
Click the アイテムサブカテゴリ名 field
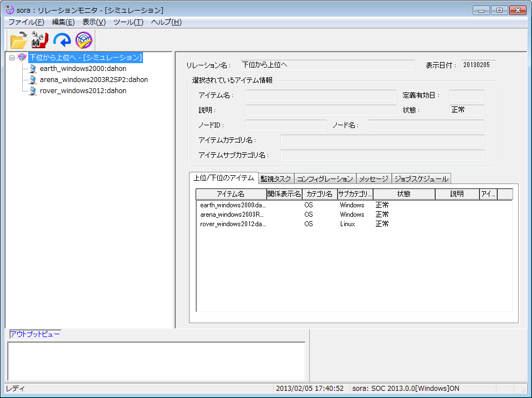click(382, 155)
